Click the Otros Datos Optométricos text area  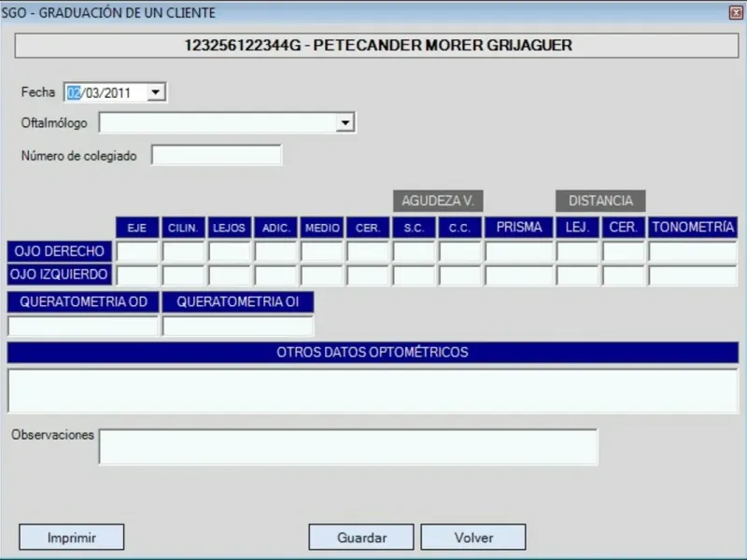(373, 390)
